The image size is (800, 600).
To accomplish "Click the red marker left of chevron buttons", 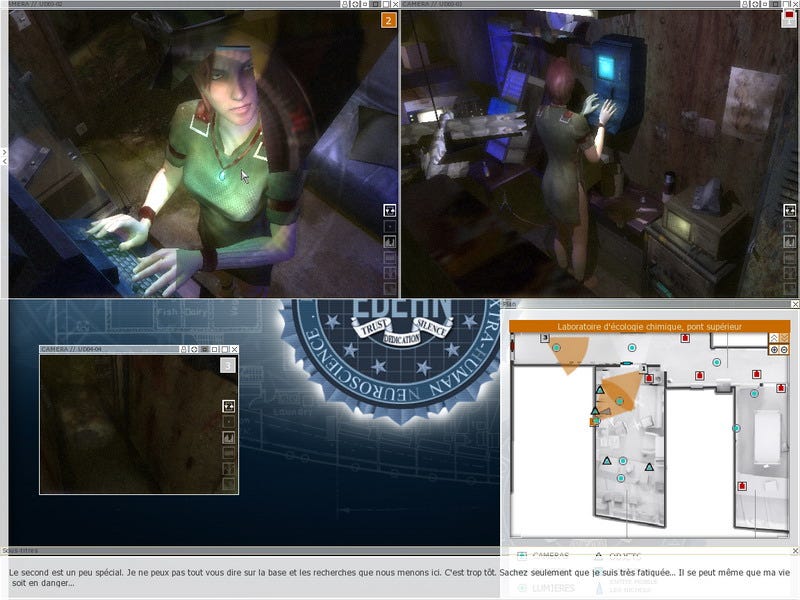I will point(685,338).
